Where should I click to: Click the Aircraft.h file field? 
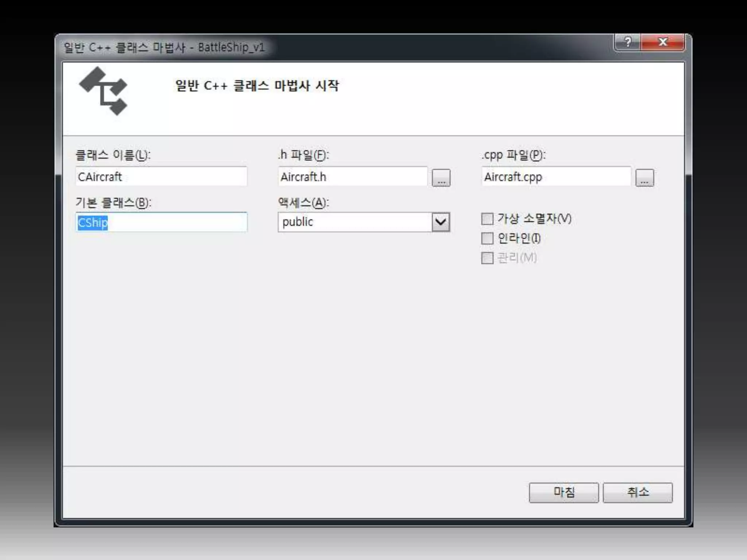(x=352, y=177)
